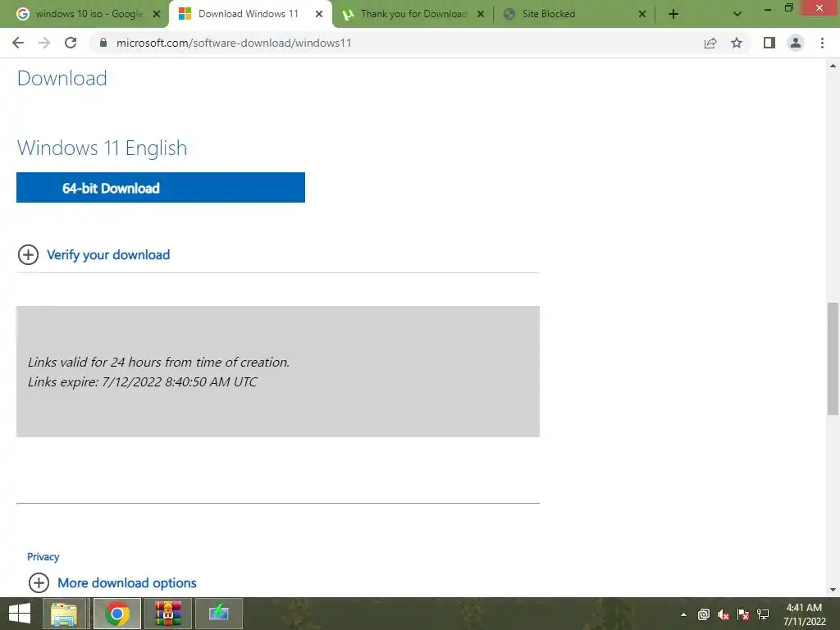Click the first system tray icon

[703, 614]
